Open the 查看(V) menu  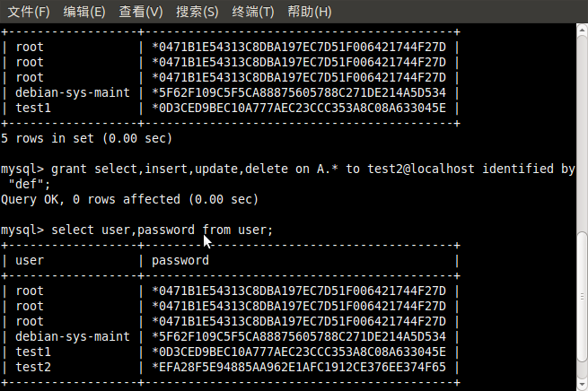coord(141,12)
